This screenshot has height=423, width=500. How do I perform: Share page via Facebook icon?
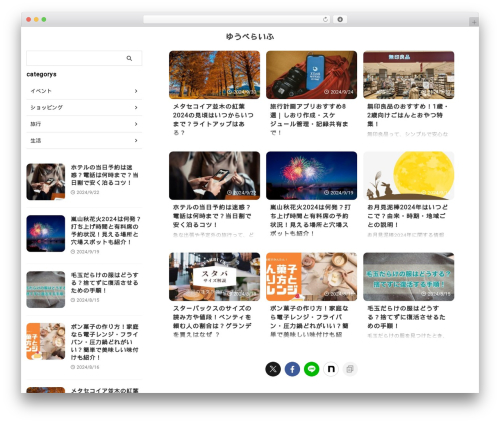292,369
